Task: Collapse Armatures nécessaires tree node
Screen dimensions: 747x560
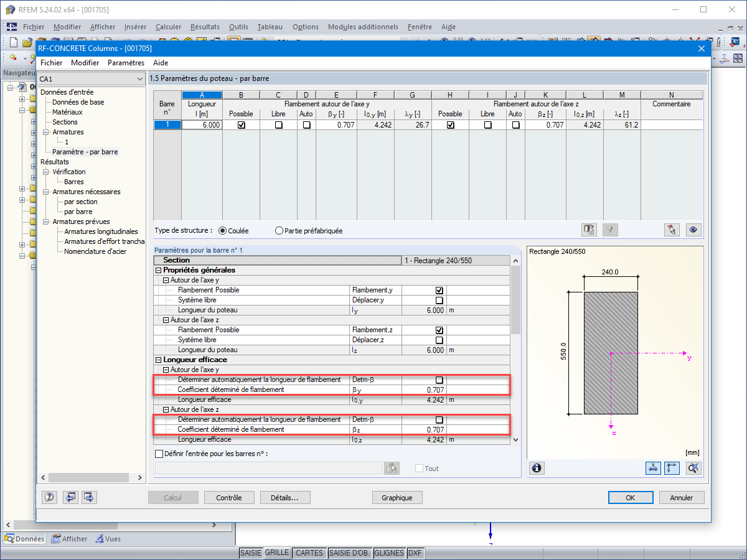Action: 45,192
